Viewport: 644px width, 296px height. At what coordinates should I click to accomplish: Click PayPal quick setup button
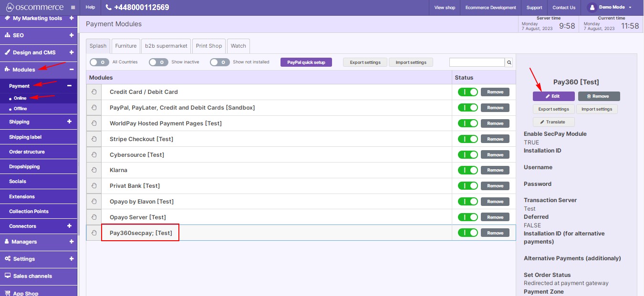tap(306, 62)
